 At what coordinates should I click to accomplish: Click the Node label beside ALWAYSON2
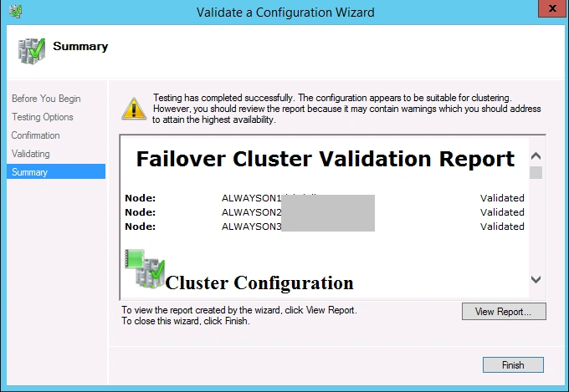pos(140,212)
